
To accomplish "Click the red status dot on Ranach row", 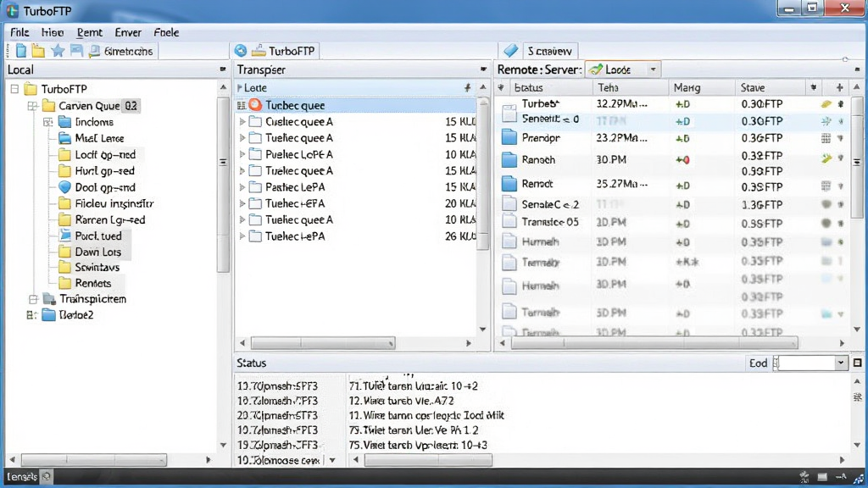I will 687,160.
